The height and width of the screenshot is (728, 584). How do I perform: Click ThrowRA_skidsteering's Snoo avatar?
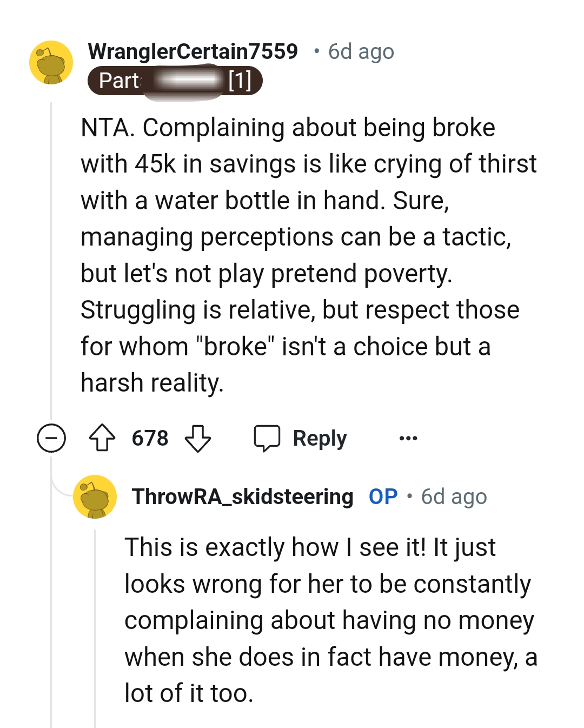pos(95,498)
